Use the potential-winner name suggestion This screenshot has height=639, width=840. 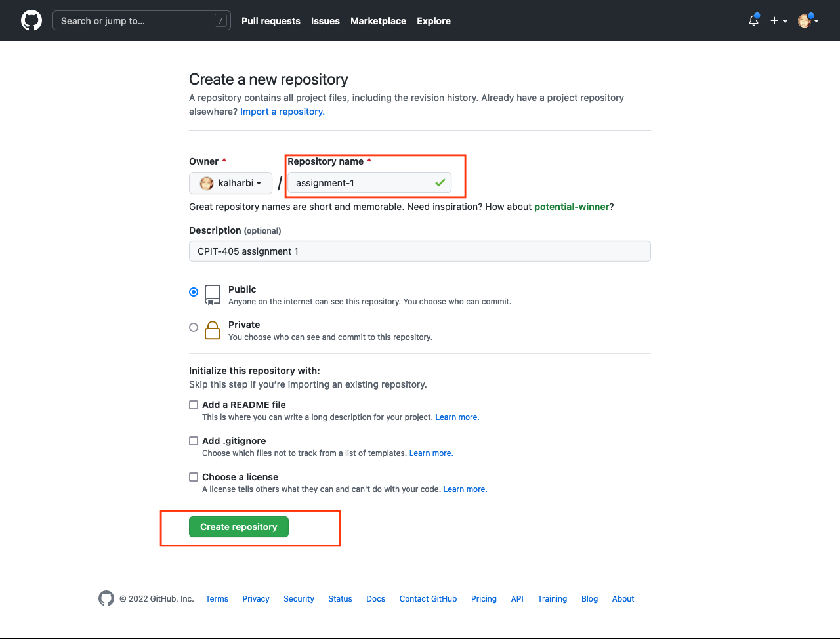tap(572, 207)
